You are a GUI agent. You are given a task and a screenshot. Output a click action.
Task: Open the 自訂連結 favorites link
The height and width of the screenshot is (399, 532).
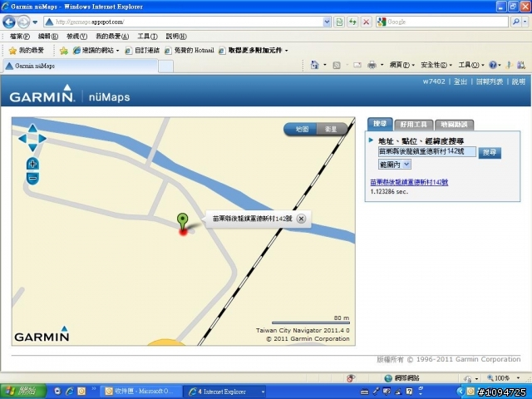pyautogui.click(x=142, y=51)
